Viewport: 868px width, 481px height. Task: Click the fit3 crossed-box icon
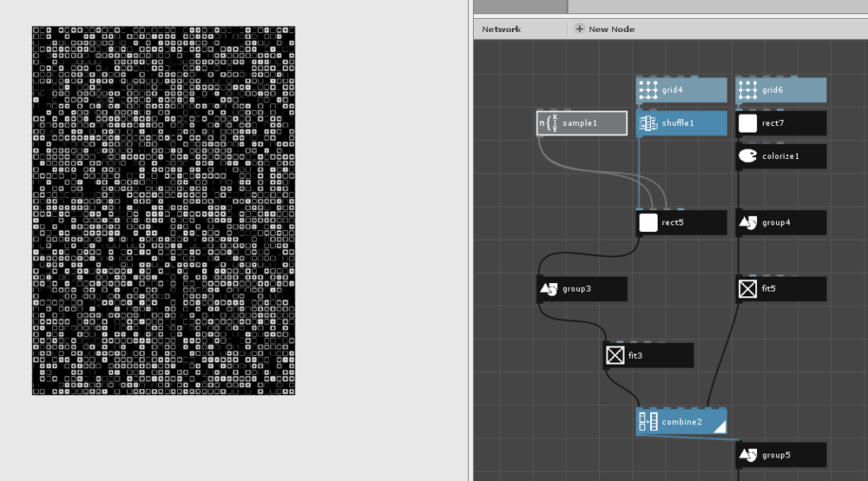tap(615, 355)
